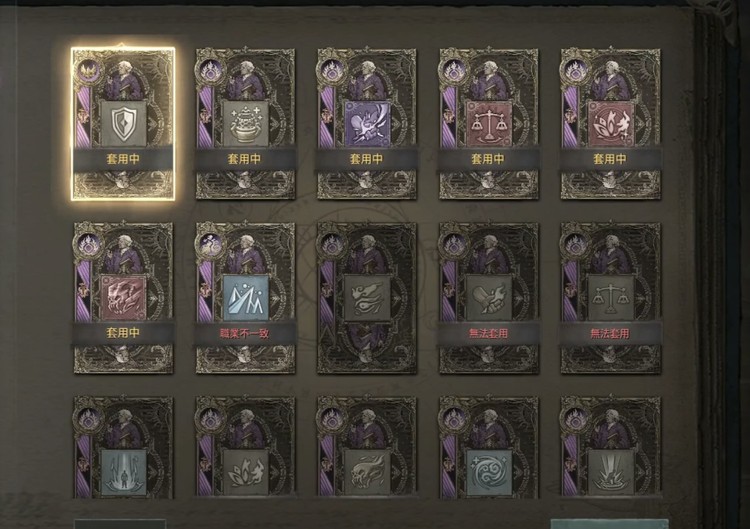
Task: Open the red lotus flame card in top row
Action: pyautogui.click(x=610, y=124)
